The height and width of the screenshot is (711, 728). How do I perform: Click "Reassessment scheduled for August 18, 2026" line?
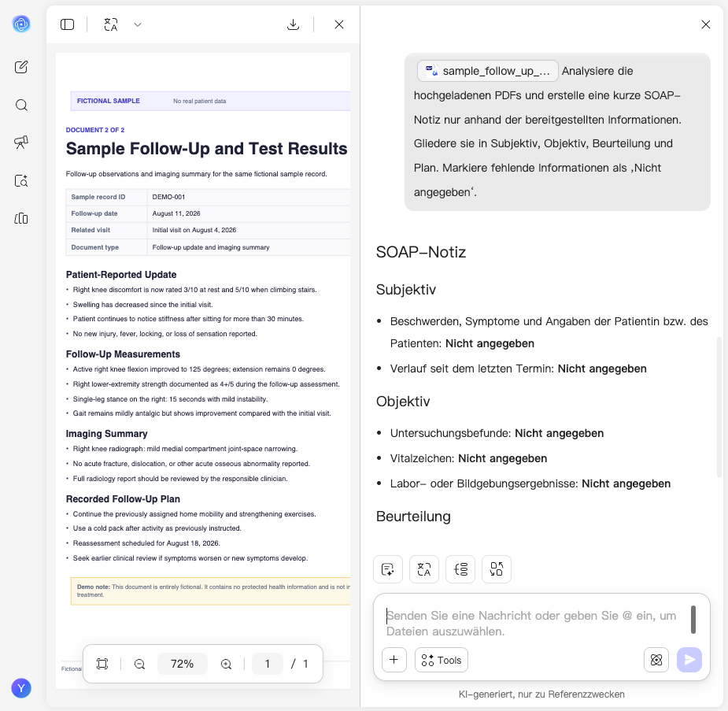146,543
